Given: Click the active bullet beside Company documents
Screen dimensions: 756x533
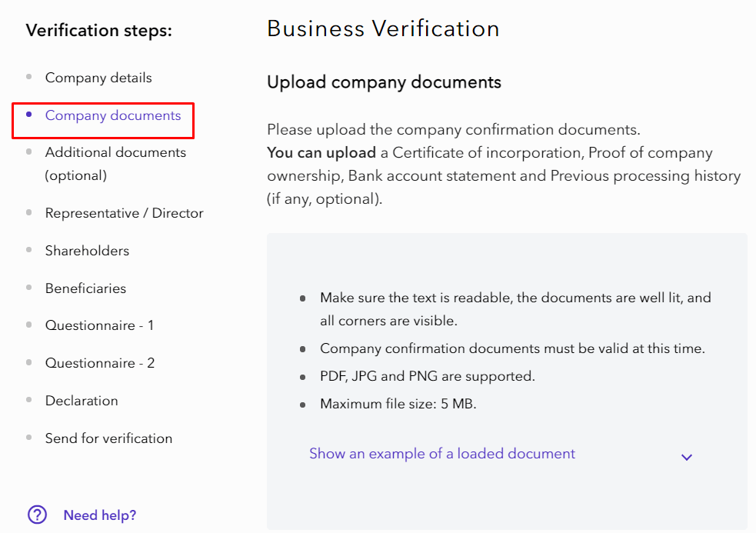Looking at the screenshot, I should [29, 115].
